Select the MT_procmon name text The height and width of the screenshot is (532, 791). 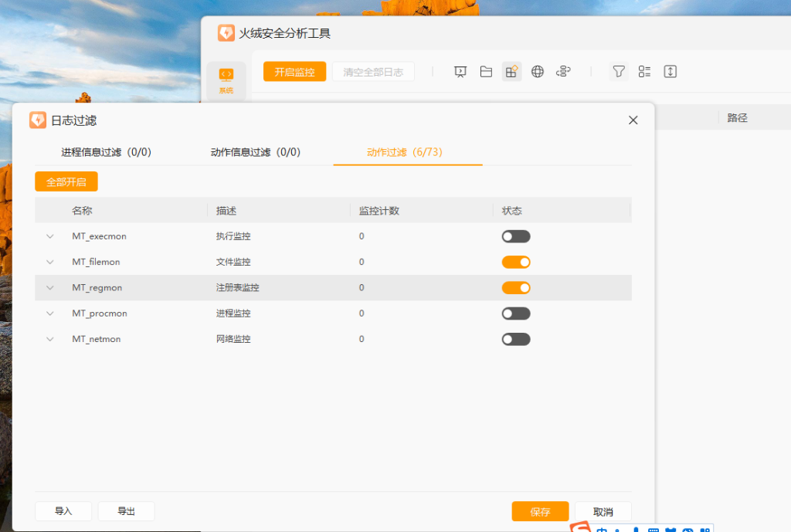point(100,313)
